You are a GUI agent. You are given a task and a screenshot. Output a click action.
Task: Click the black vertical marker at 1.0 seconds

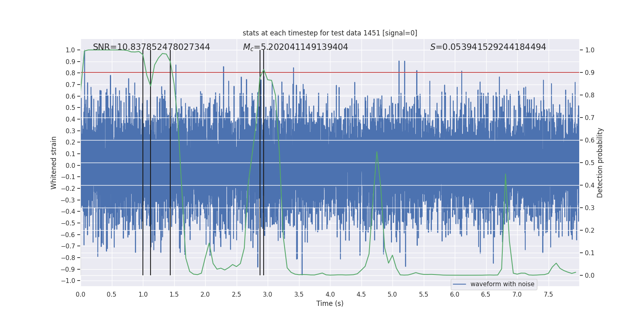click(143, 161)
